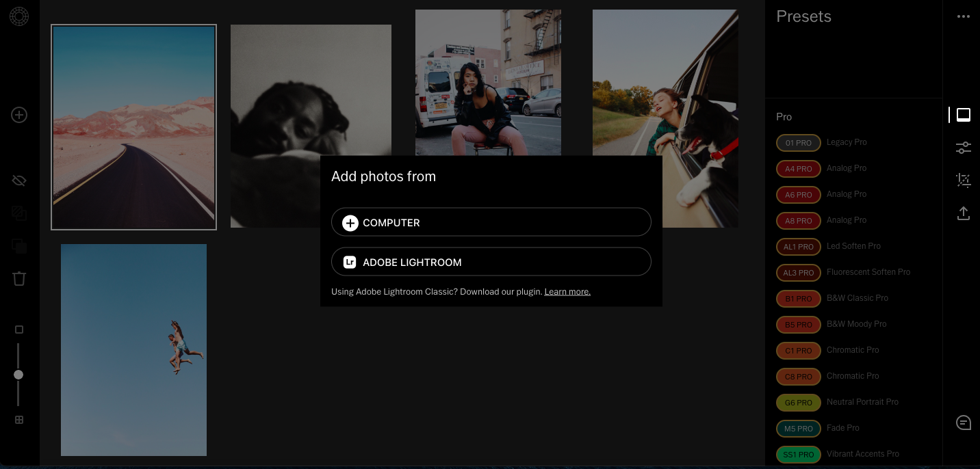Image resolution: width=980 pixels, height=469 pixels.
Task: Open the adjustment sliders panel icon
Action: pyautogui.click(x=964, y=148)
